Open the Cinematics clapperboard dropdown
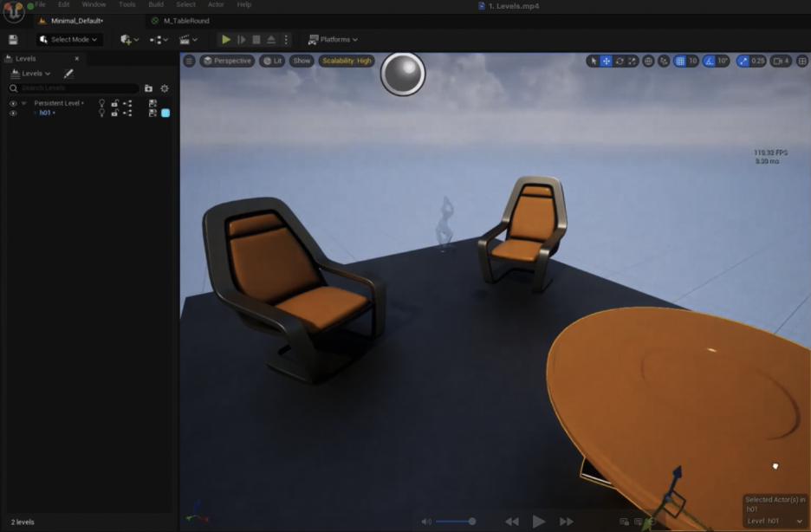This screenshot has height=532, width=811. coord(188,39)
